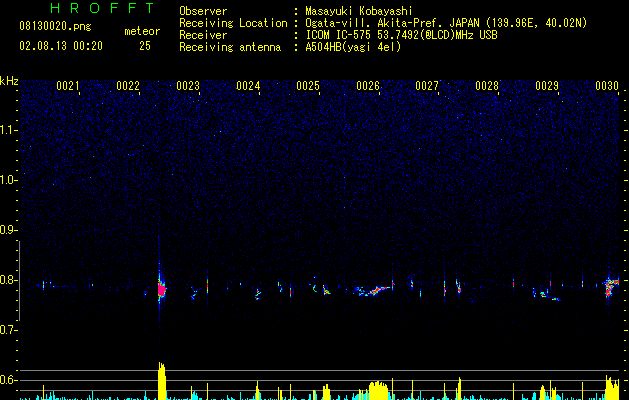Click the 1.0 frequency axis label
The height and width of the screenshot is (400, 629).
tap(8, 180)
